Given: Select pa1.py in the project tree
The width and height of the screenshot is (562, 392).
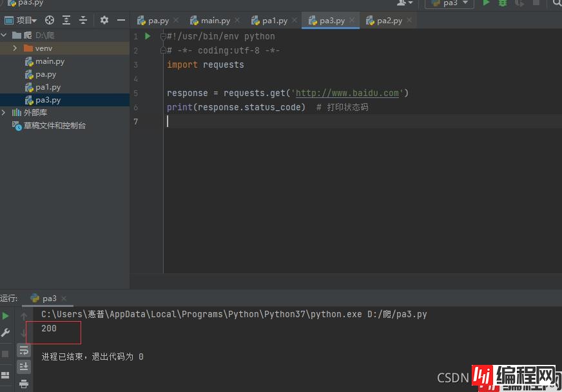Looking at the screenshot, I should [x=48, y=87].
